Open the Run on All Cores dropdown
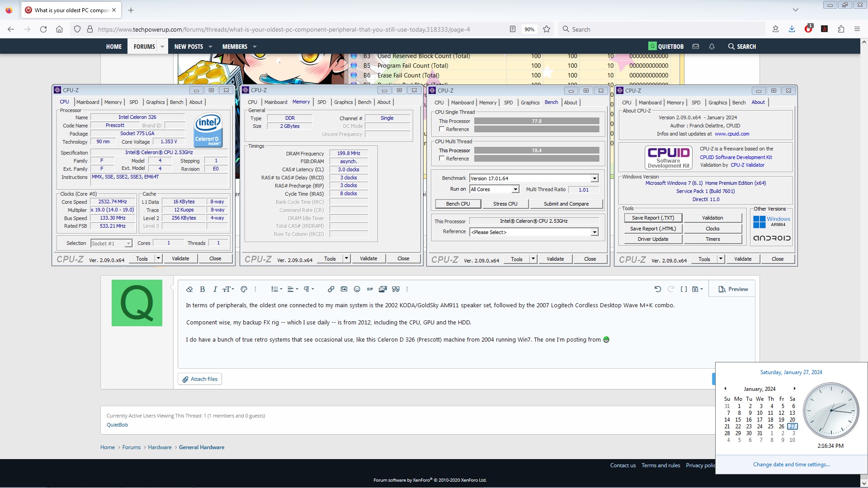The image size is (868, 488). click(x=515, y=189)
